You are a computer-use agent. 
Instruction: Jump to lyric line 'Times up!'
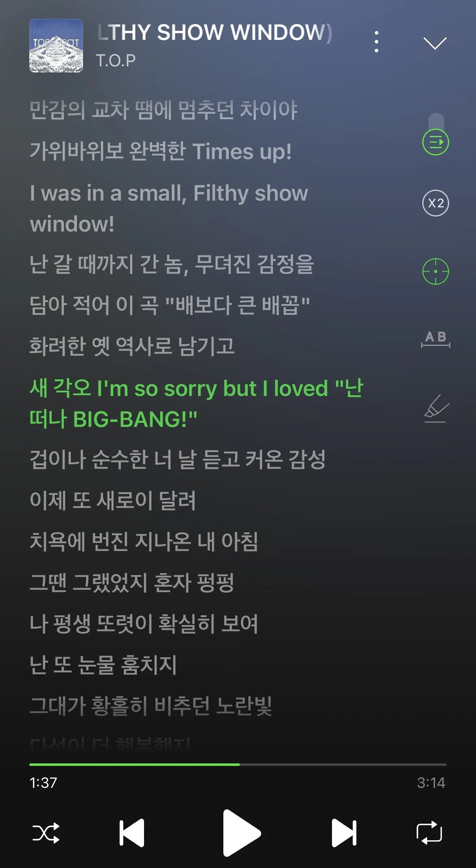point(161,151)
